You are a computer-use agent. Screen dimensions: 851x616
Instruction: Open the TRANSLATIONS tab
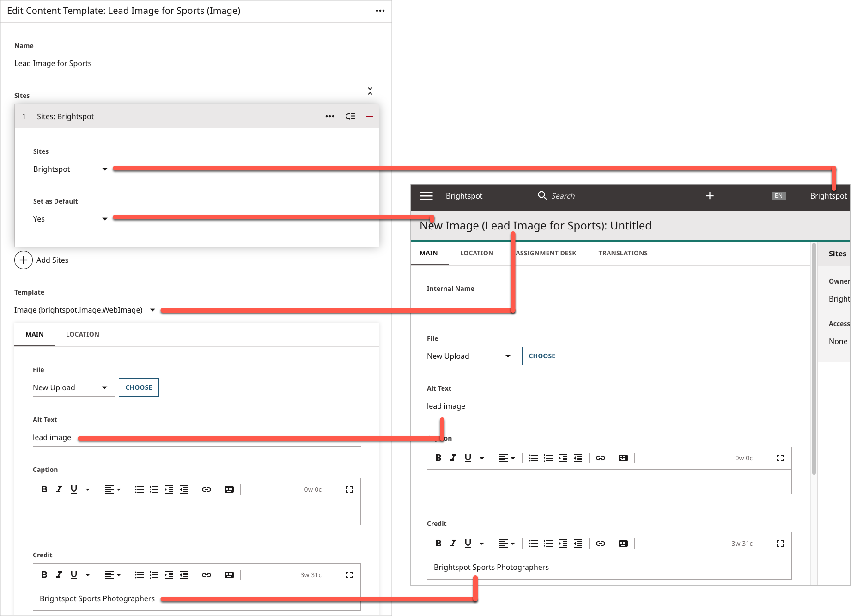[623, 253]
